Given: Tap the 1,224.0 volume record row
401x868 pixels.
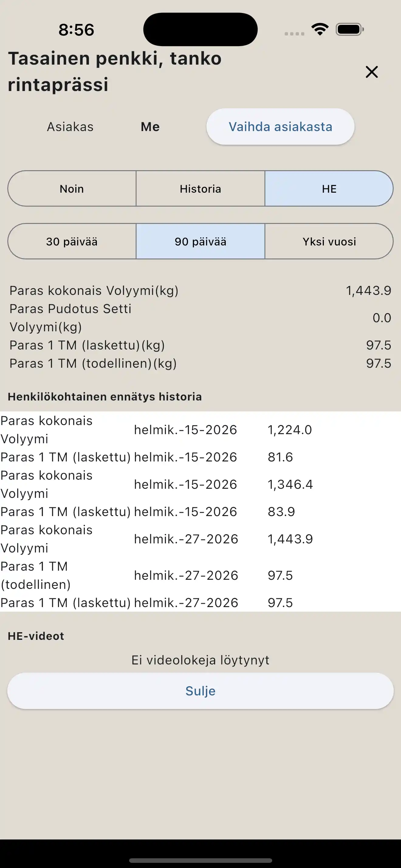Looking at the screenshot, I should tap(200, 430).
